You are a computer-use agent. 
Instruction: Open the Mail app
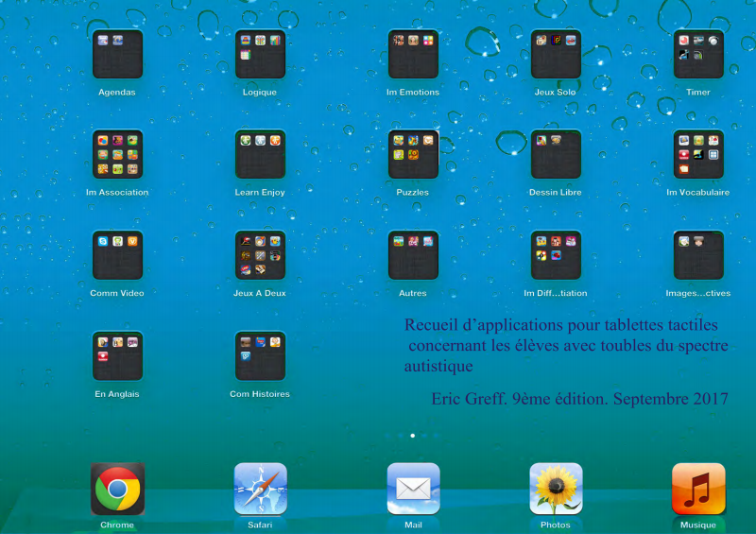tap(413, 489)
